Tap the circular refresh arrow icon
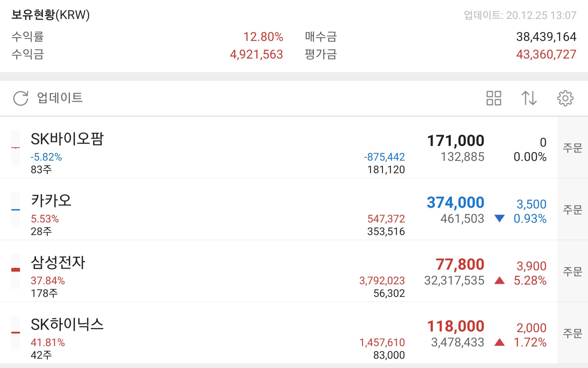588x368 pixels. [21, 98]
